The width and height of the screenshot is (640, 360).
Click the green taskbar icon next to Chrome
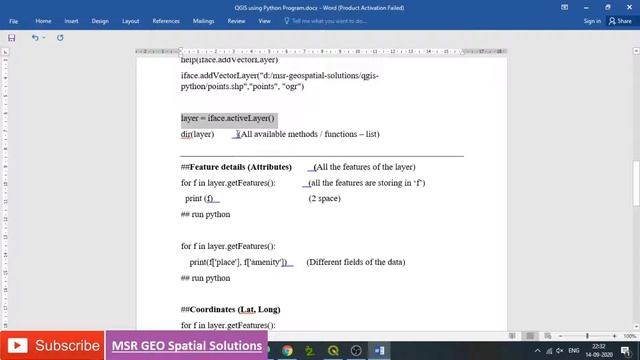point(310,351)
